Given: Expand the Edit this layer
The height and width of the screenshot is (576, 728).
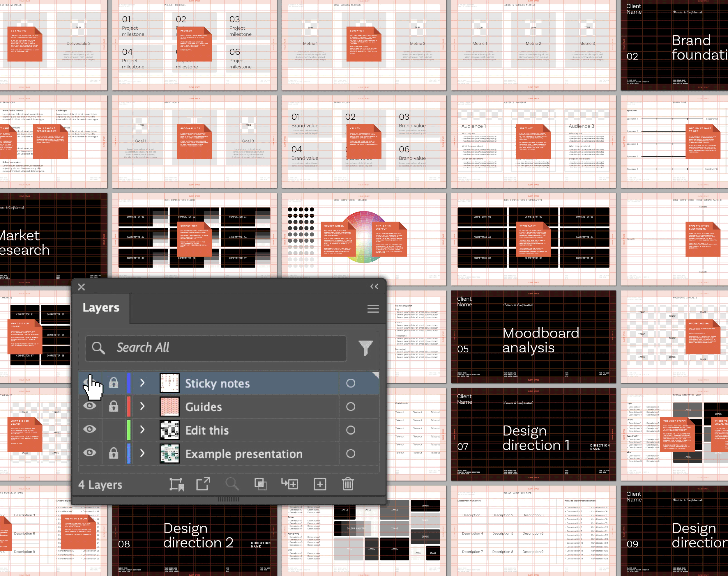Looking at the screenshot, I should [x=142, y=430].
